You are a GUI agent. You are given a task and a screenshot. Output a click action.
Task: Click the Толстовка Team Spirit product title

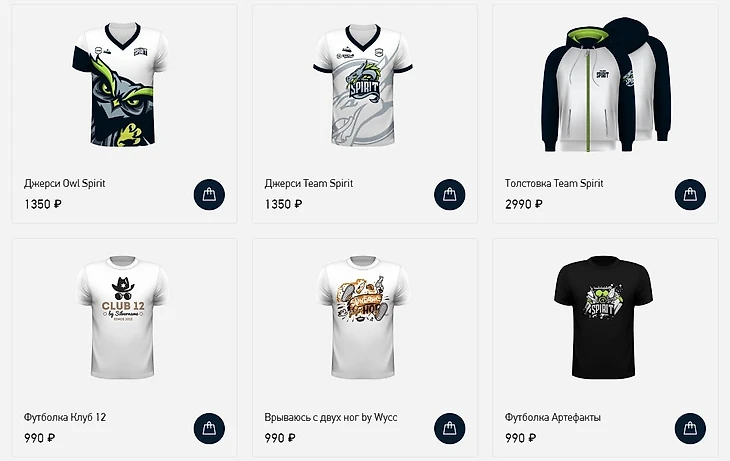point(554,183)
